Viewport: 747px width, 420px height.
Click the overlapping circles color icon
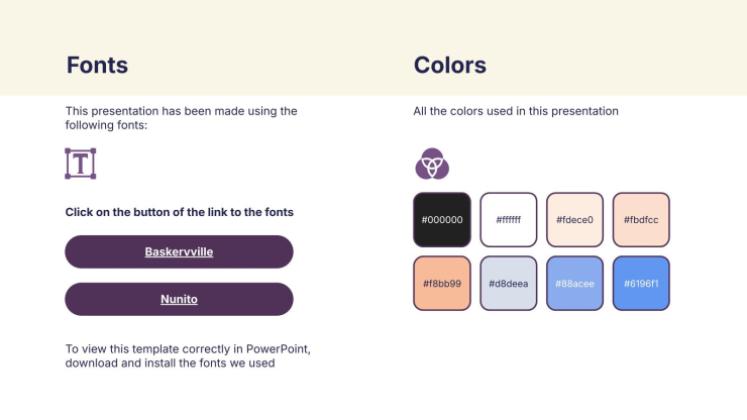click(432, 163)
